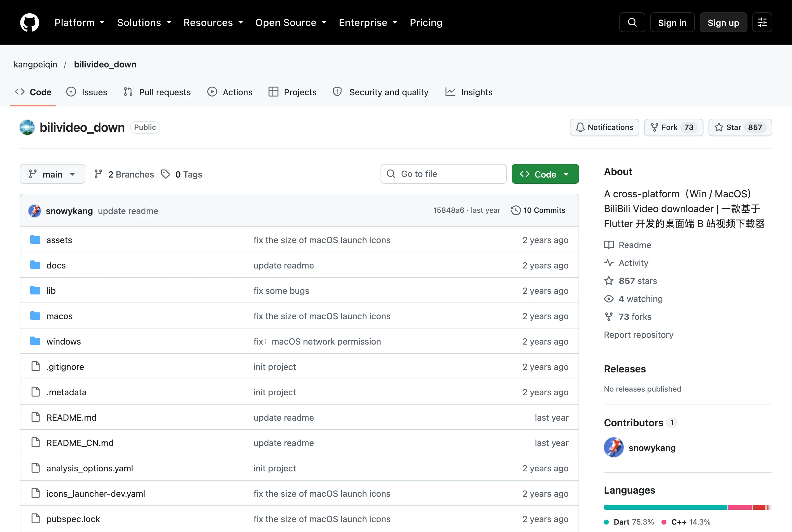Click the .gitignore file icon
Image resolution: width=792 pixels, height=532 pixels.
point(35,367)
